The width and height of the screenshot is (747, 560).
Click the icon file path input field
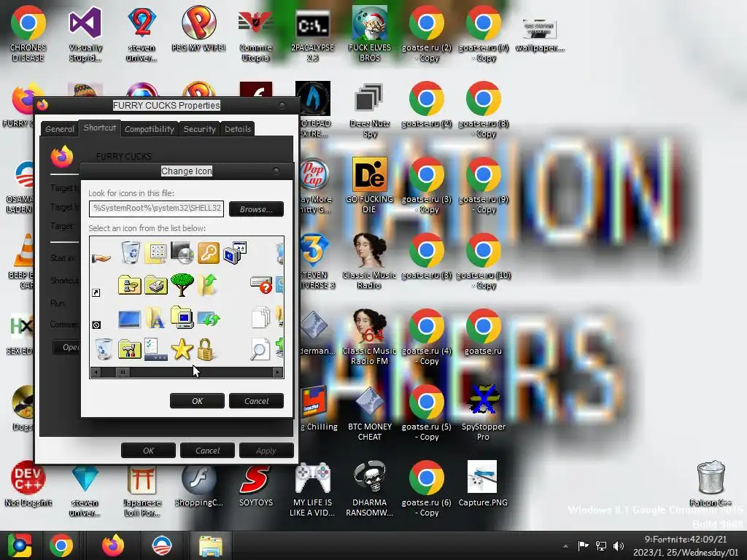(156, 209)
